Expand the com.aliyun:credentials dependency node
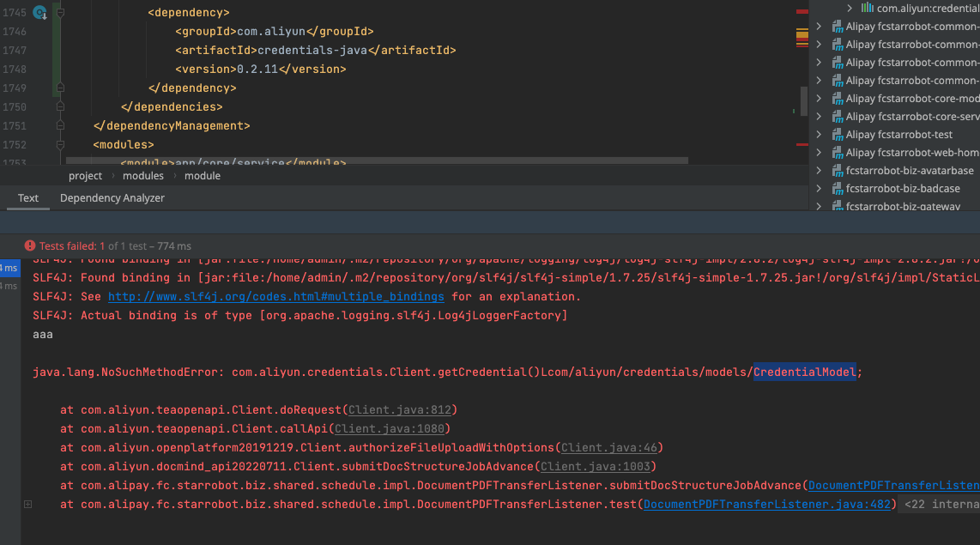 coord(850,8)
